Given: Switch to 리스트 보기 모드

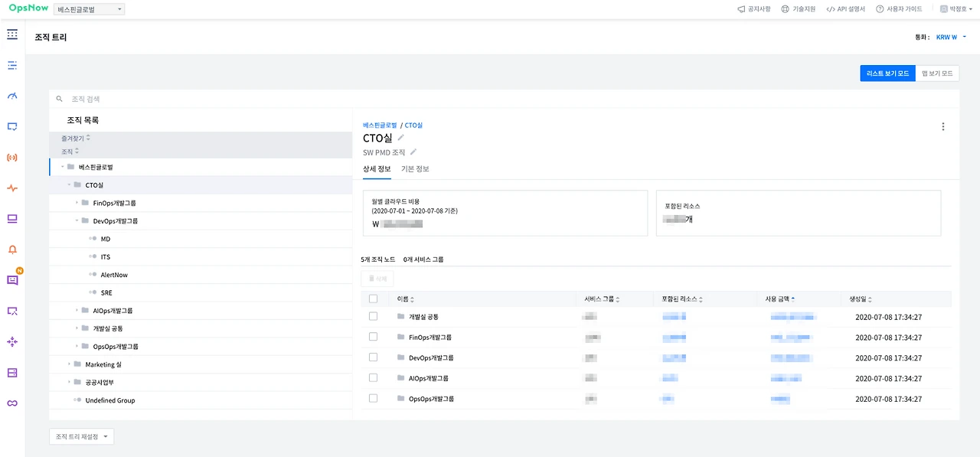Looking at the screenshot, I should tap(887, 73).
